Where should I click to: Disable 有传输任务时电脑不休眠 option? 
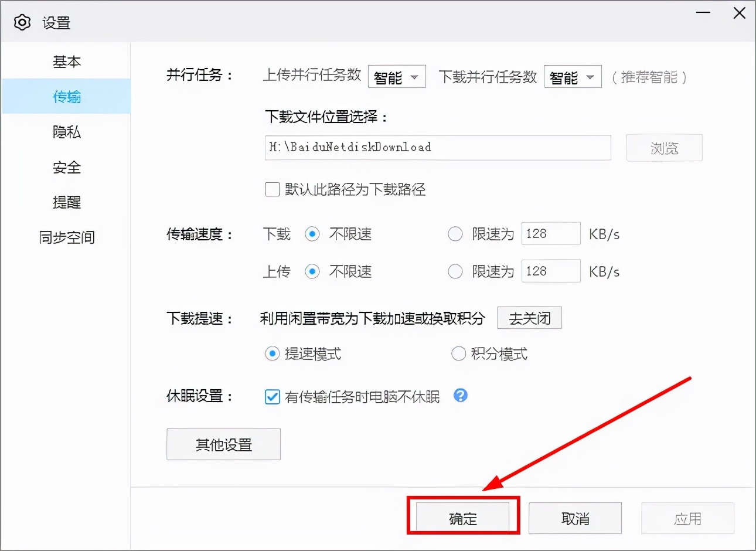(271, 397)
